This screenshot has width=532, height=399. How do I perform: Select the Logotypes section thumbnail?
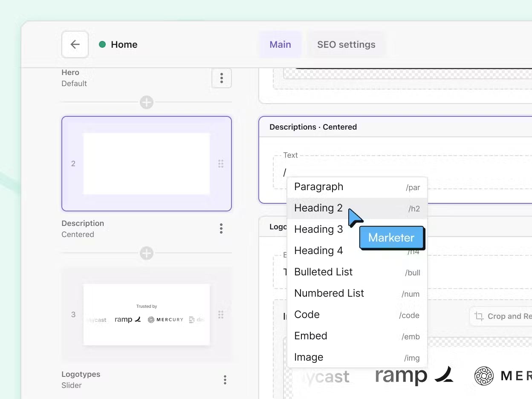tap(147, 315)
